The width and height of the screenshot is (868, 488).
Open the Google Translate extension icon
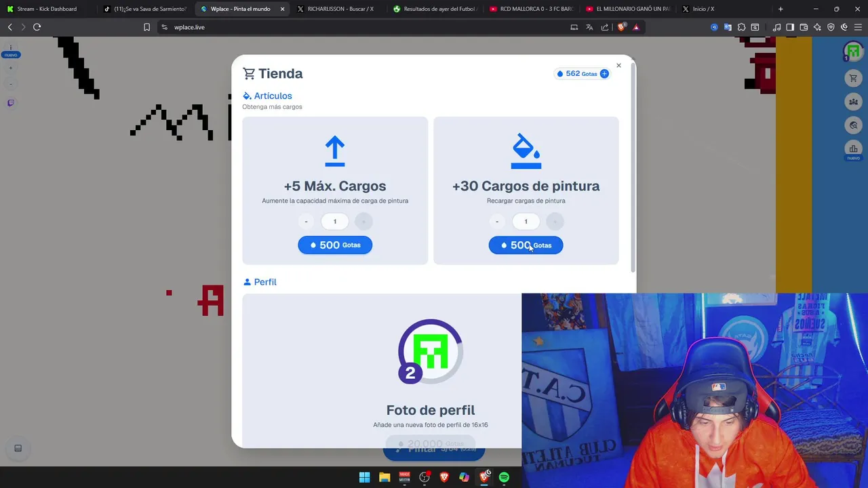[x=728, y=27]
